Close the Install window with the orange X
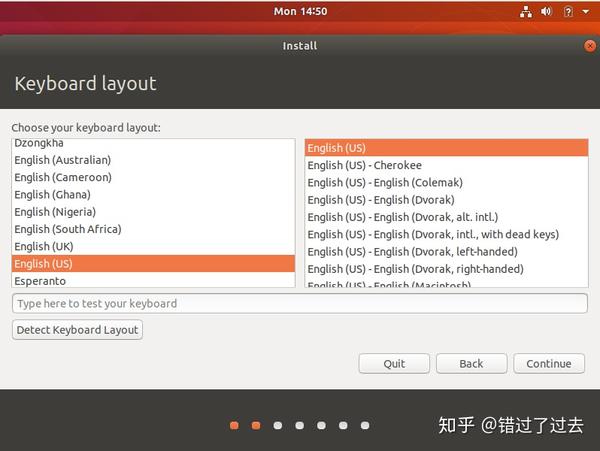The image size is (600, 451). point(590,46)
